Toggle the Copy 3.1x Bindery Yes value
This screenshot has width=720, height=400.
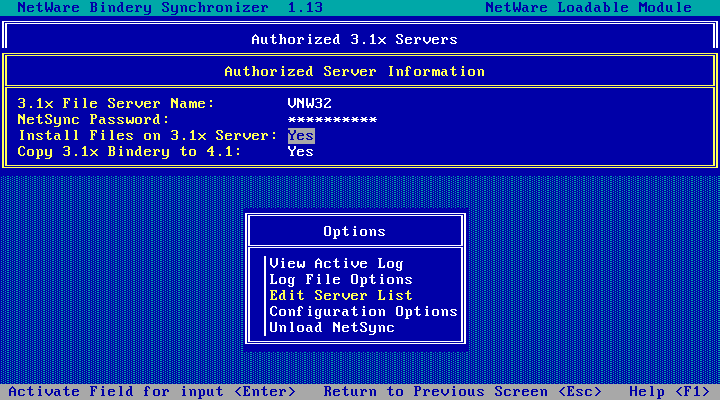coord(301,152)
